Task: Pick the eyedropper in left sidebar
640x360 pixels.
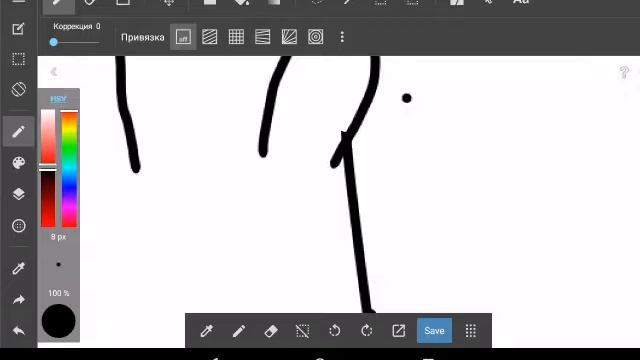Action: (18, 268)
